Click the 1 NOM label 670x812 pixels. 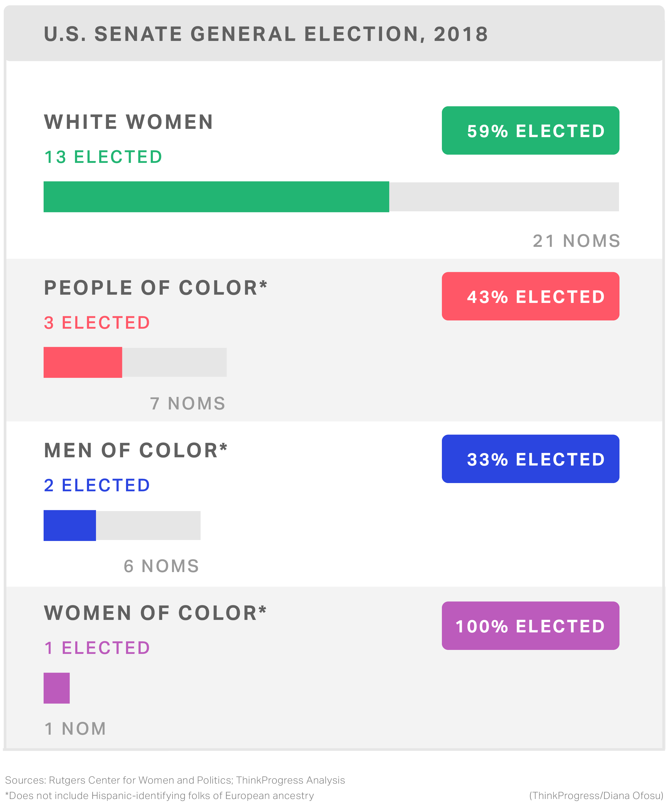(x=75, y=729)
